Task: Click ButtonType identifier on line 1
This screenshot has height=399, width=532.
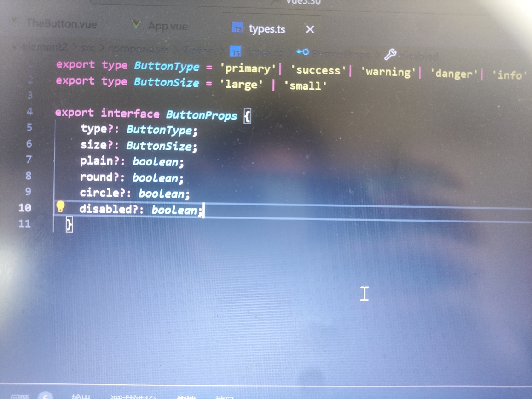Action: [167, 66]
